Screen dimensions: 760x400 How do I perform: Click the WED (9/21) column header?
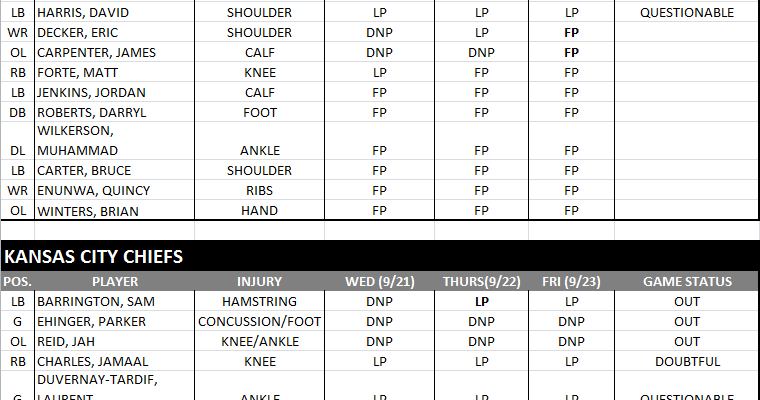(x=379, y=282)
